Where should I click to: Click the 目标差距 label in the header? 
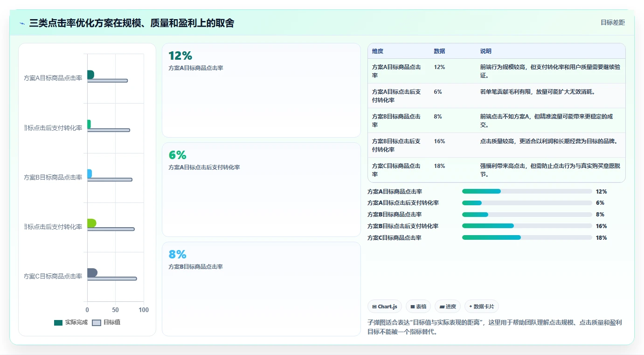coord(612,22)
